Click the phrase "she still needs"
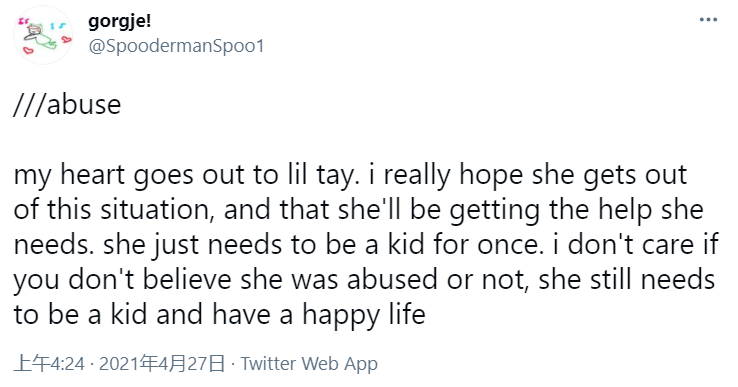 tap(627, 280)
